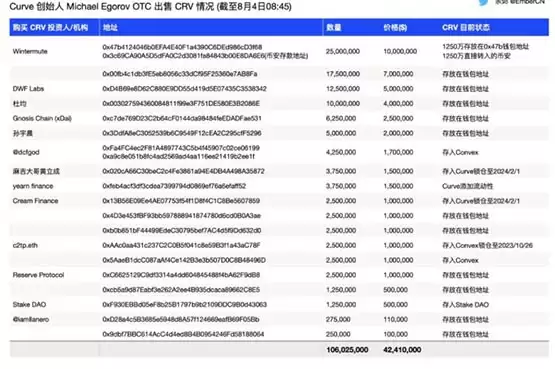
Task: Click the quantity value '4,250,000'
Action: point(341,152)
